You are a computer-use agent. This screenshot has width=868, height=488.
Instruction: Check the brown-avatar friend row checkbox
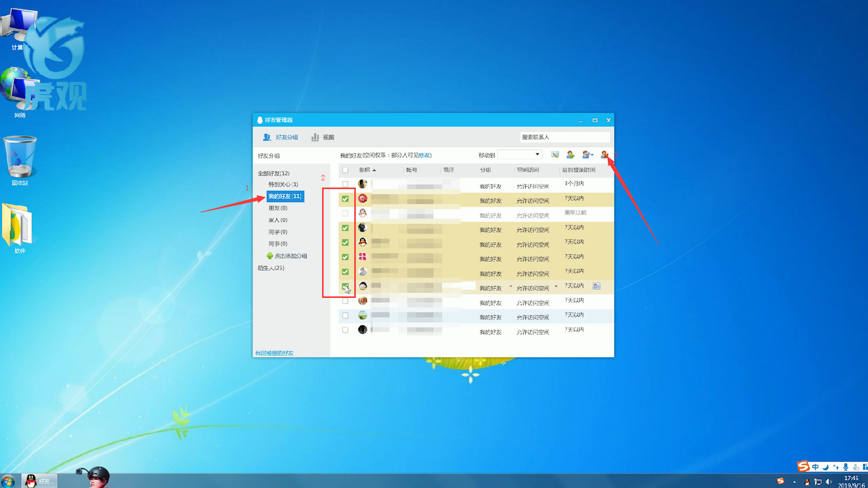click(x=345, y=301)
